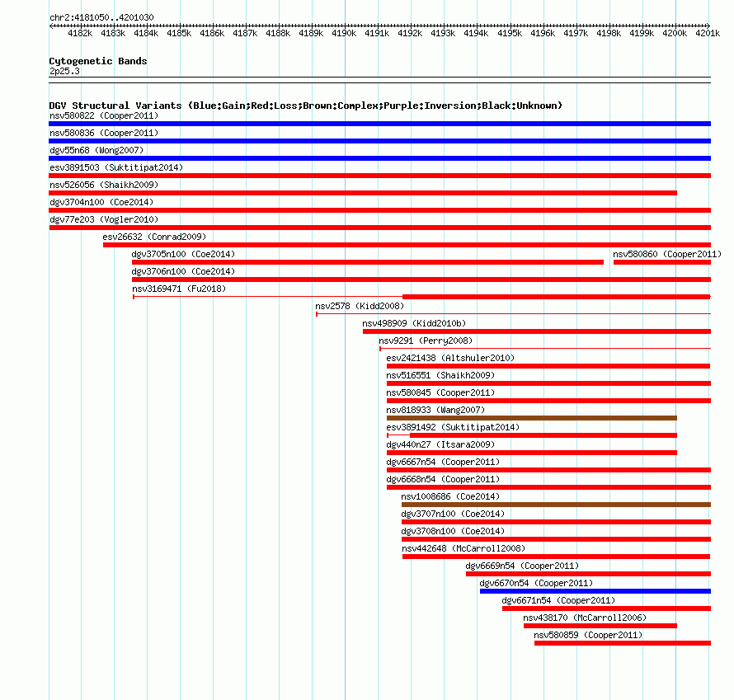Click the 4201k ruler position
The image size is (734, 700).
tap(708, 33)
